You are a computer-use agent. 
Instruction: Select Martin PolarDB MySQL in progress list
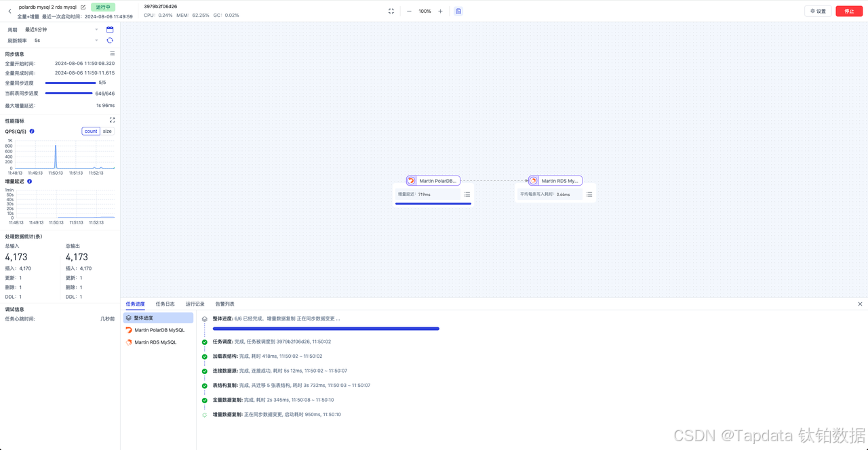pyautogui.click(x=158, y=330)
